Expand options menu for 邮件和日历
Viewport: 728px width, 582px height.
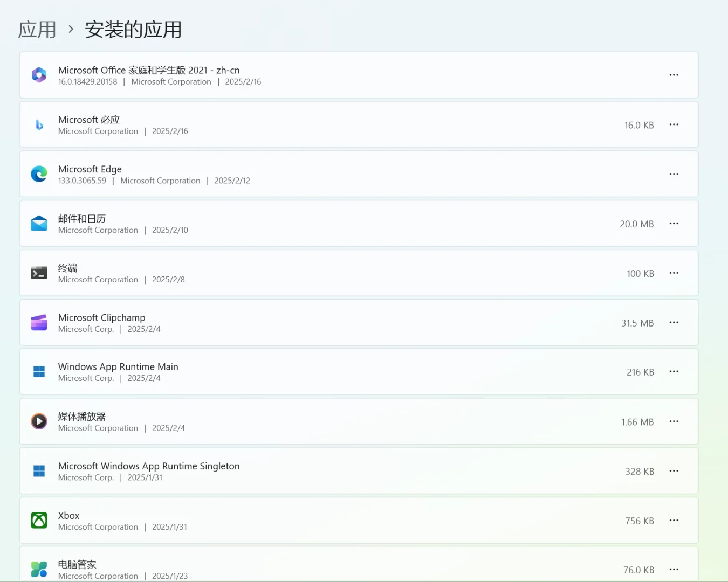pyautogui.click(x=674, y=223)
